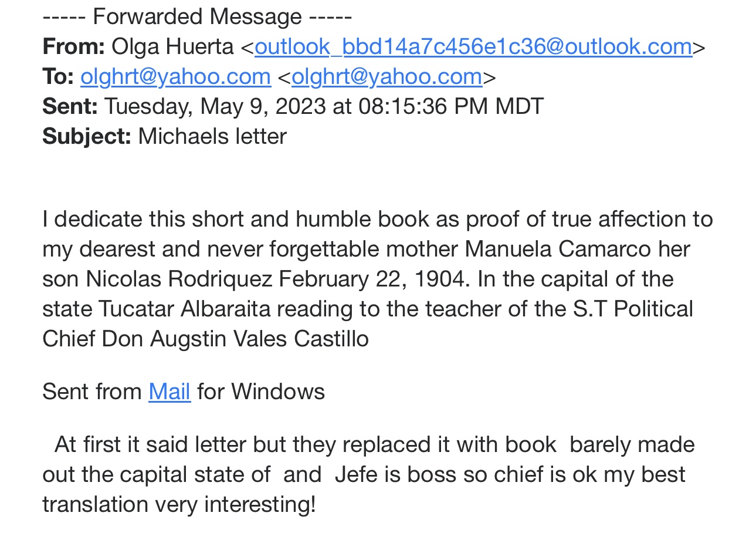Viewport: 756px width, 543px height.
Task: Click the name Don Augstin Vales Castillo
Action: pos(235,339)
